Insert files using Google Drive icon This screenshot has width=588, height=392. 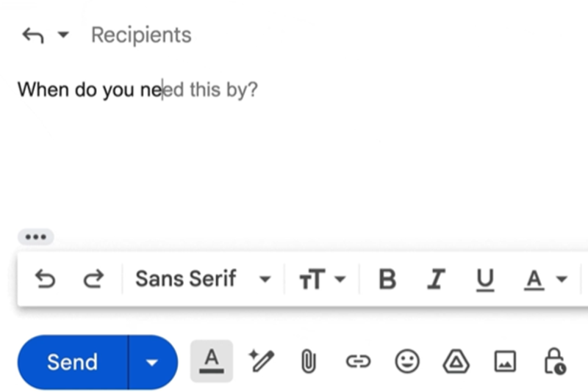click(456, 361)
